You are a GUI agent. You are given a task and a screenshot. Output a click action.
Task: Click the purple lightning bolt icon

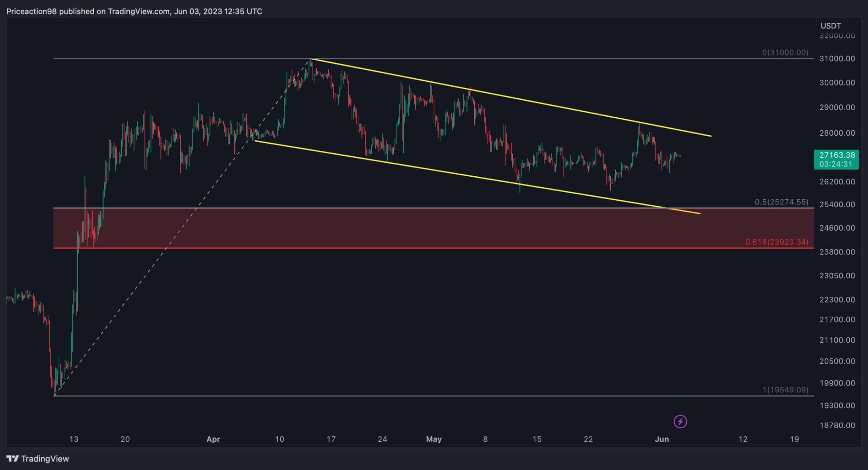pyautogui.click(x=680, y=422)
